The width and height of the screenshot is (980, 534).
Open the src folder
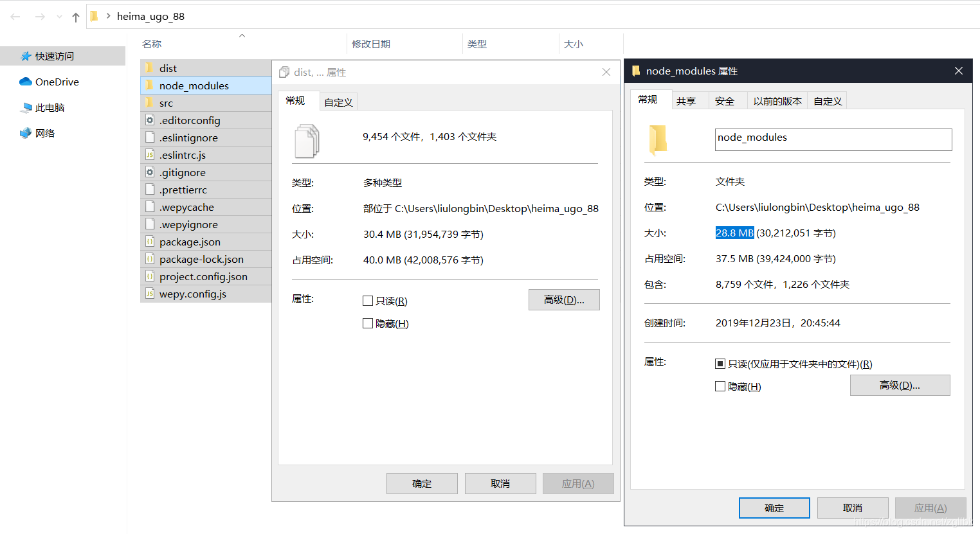point(165,102)
